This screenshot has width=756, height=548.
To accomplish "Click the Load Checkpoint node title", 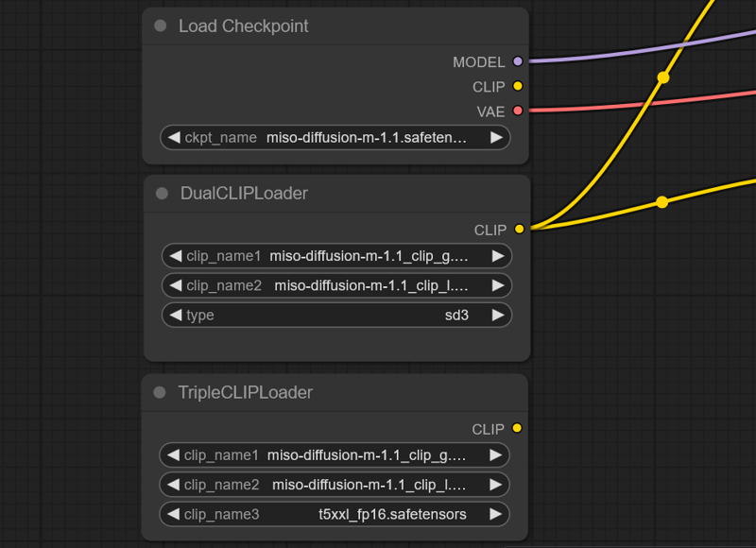I will [244, 26].
